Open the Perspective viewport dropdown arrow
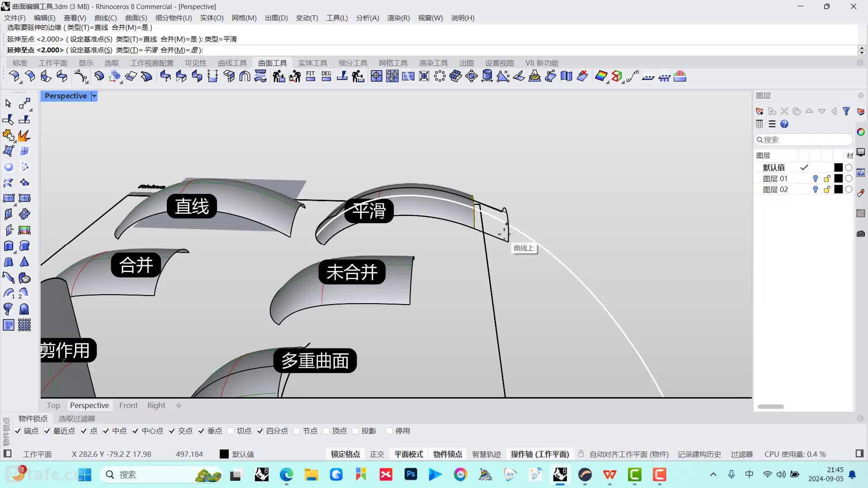 click(x=94, y=96)
